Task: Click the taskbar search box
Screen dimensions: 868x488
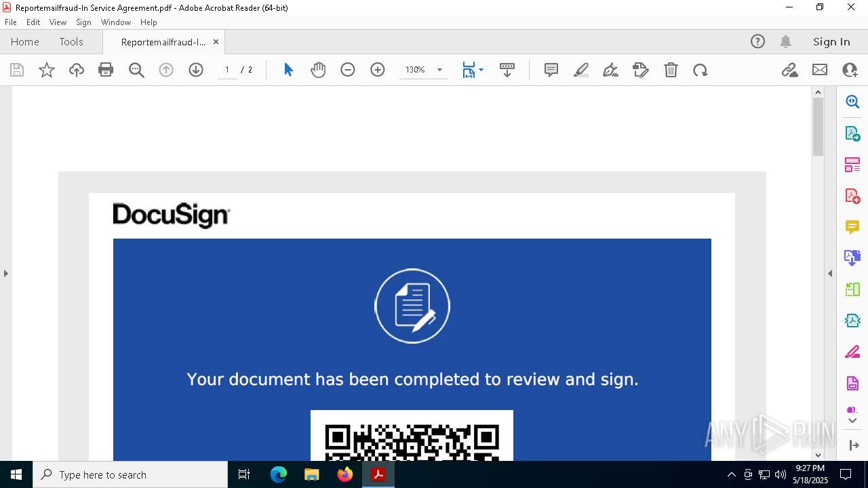Action: tap(130, 474)
